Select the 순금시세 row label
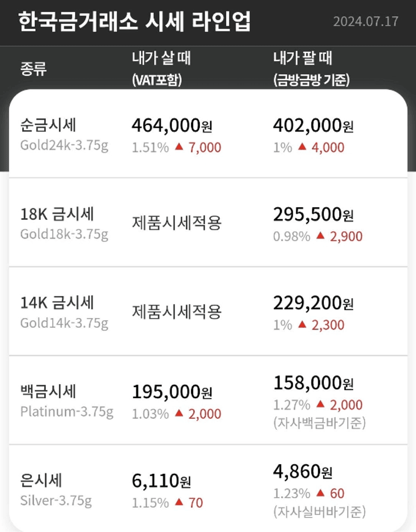 pos(48,125)
